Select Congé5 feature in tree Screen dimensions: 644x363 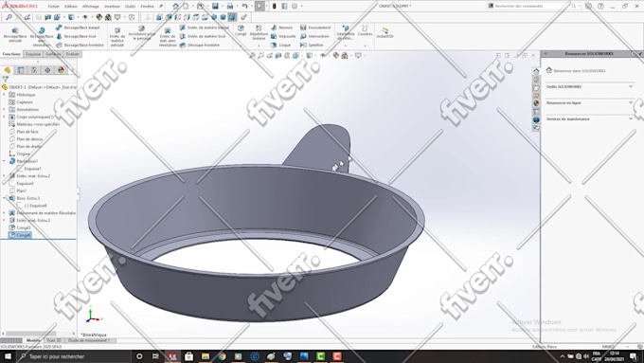[x=20, y=227]
